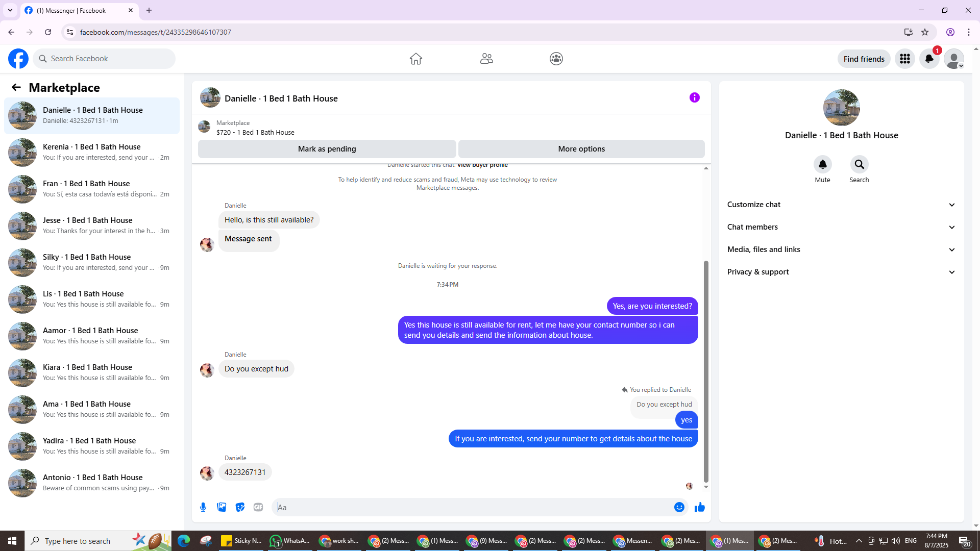Open the Groups icon in top navigation

[x=556, y=59]
